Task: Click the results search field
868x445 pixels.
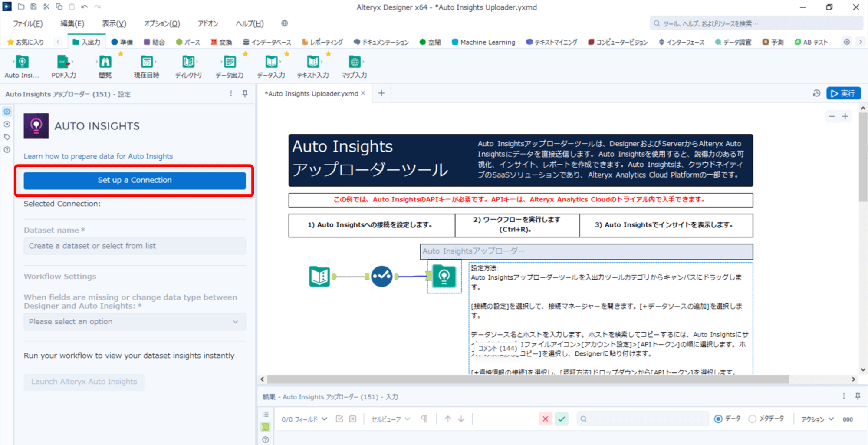Action: (x=642, y=419)
